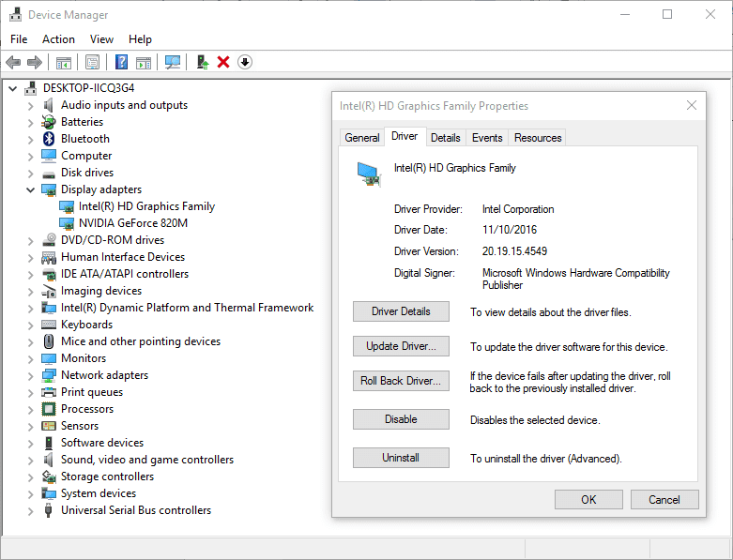Select Intel(R) HD Graphics Family tree item
733x560 pixels.
pos(146,206)
